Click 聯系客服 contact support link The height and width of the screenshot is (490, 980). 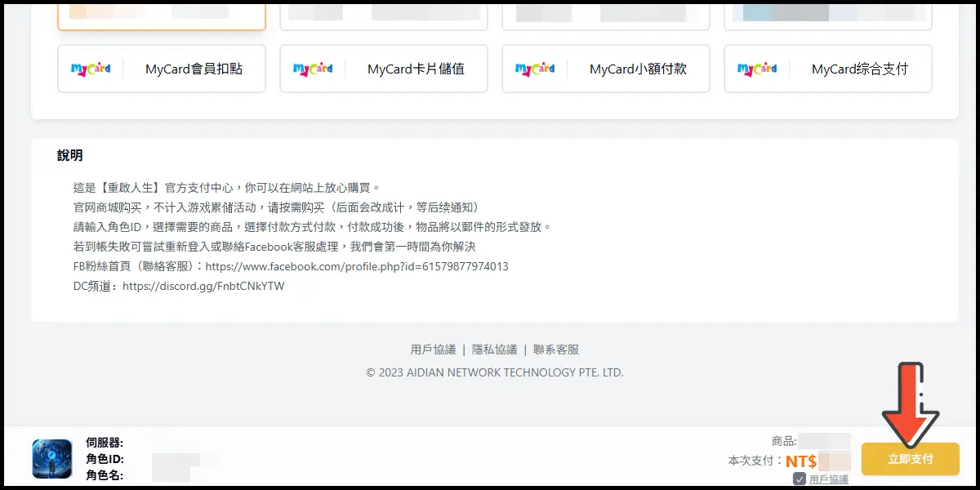coord(556,350)
